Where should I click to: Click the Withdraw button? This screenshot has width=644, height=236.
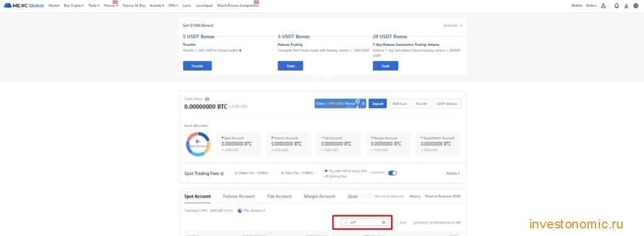click(399, 104)
